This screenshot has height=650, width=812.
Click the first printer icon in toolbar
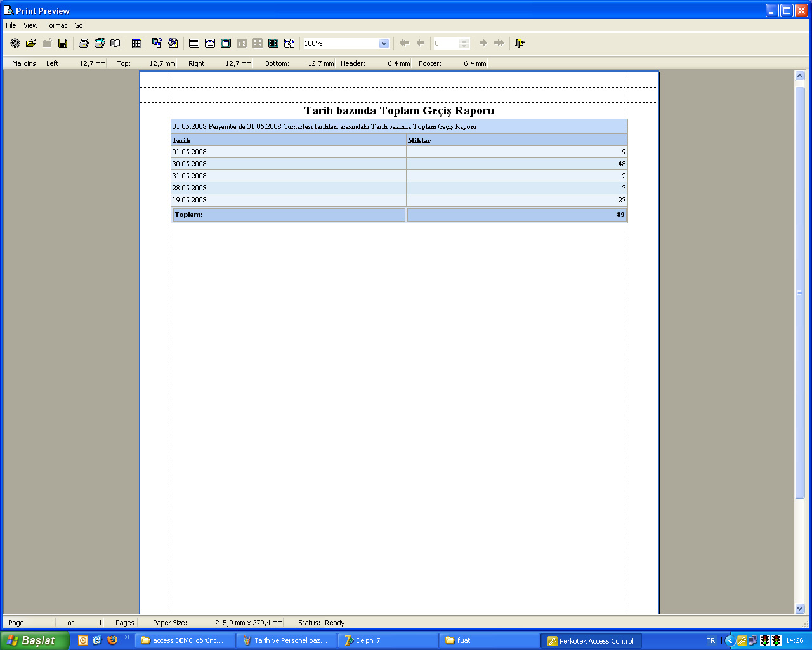[83, 43]
